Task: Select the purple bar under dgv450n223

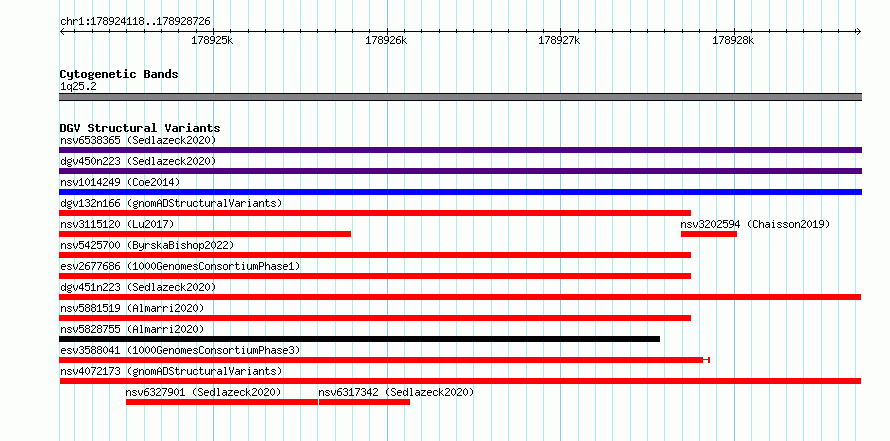Action: (460, 171)
